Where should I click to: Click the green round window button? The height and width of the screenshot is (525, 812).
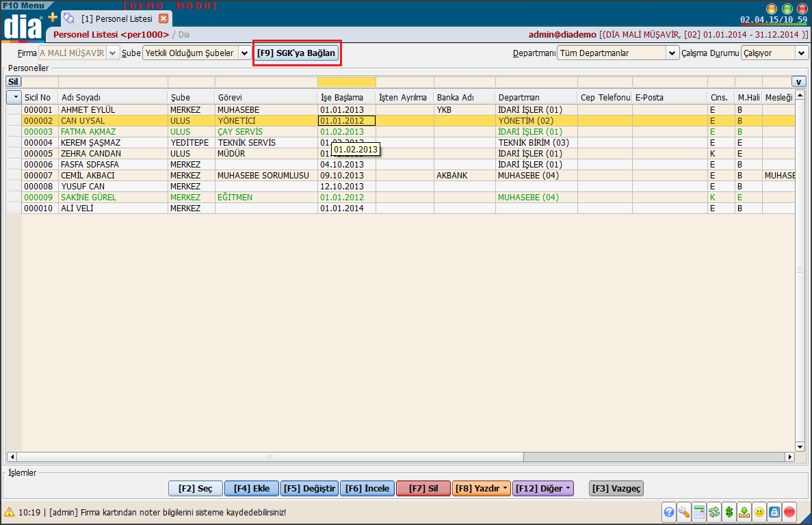tap(787, 9)
